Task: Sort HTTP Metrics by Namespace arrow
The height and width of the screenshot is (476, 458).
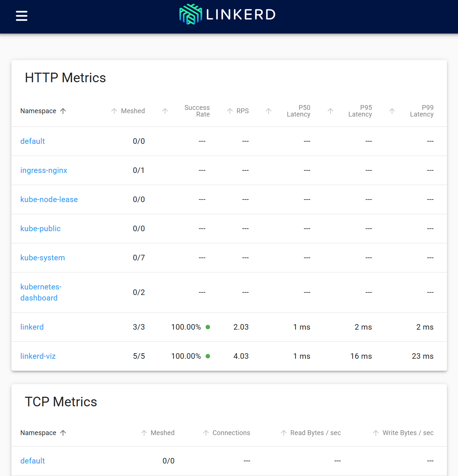Action: pos(63,111)
